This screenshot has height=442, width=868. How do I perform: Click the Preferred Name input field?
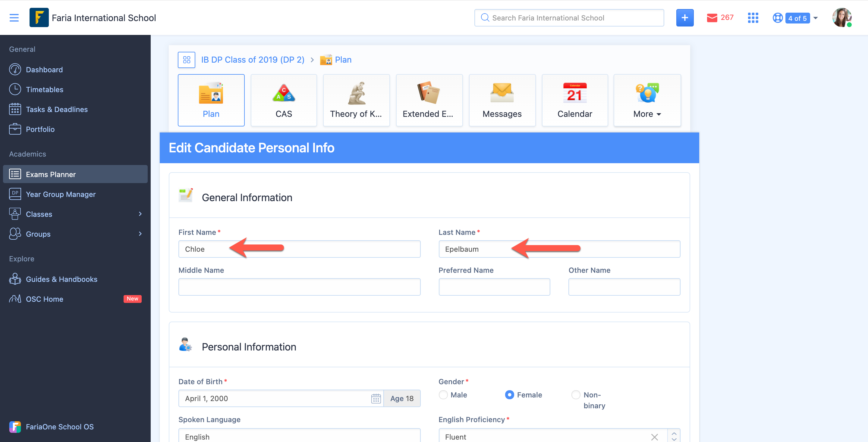(494, 287)
